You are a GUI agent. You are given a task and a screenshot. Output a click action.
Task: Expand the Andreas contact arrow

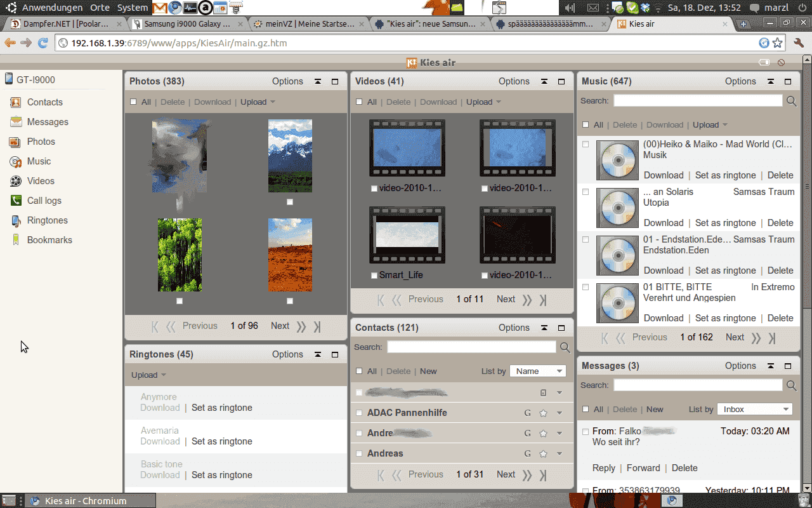(560, 453)
